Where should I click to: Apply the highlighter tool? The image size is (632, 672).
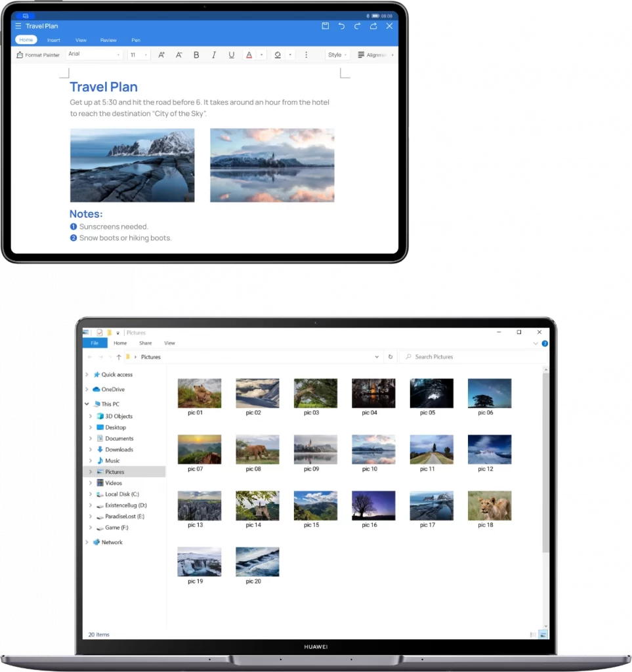[278, 55]
